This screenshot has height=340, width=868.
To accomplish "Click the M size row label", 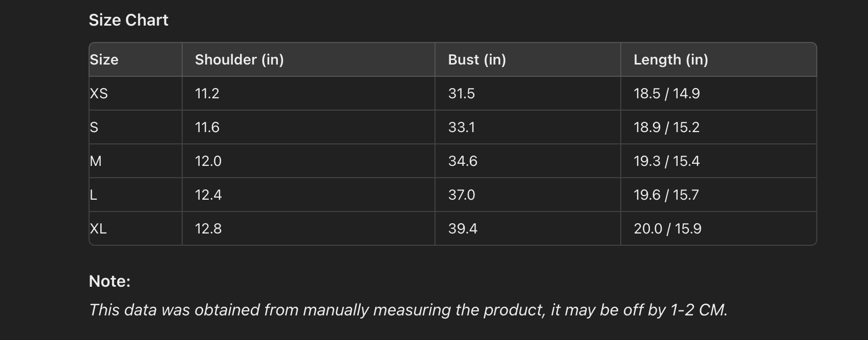I will coord(96,161).
